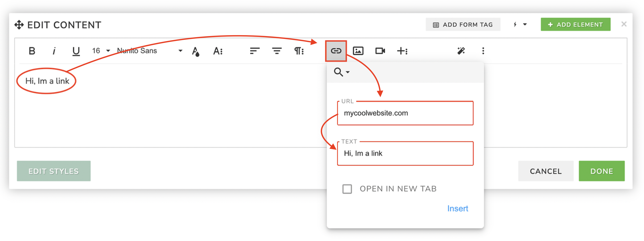Image resolution: width=644 pixels, height=241 pixels.
Task: Click the magic wand icon
Action: tap(461, 51)
